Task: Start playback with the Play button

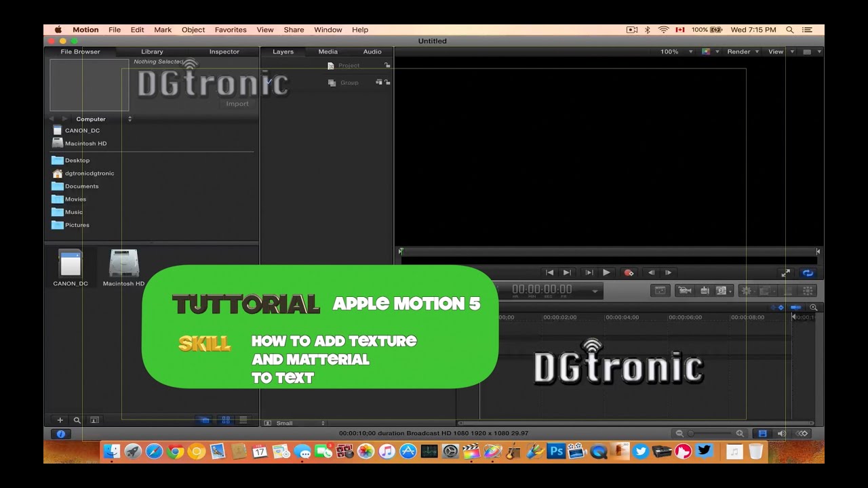Action: tap(606, 272)
